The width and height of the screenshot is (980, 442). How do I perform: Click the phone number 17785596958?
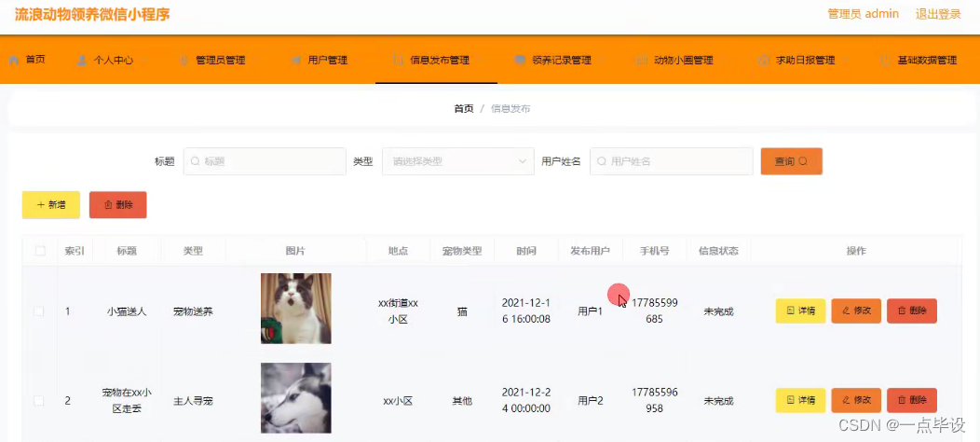(x=654, y=401)
